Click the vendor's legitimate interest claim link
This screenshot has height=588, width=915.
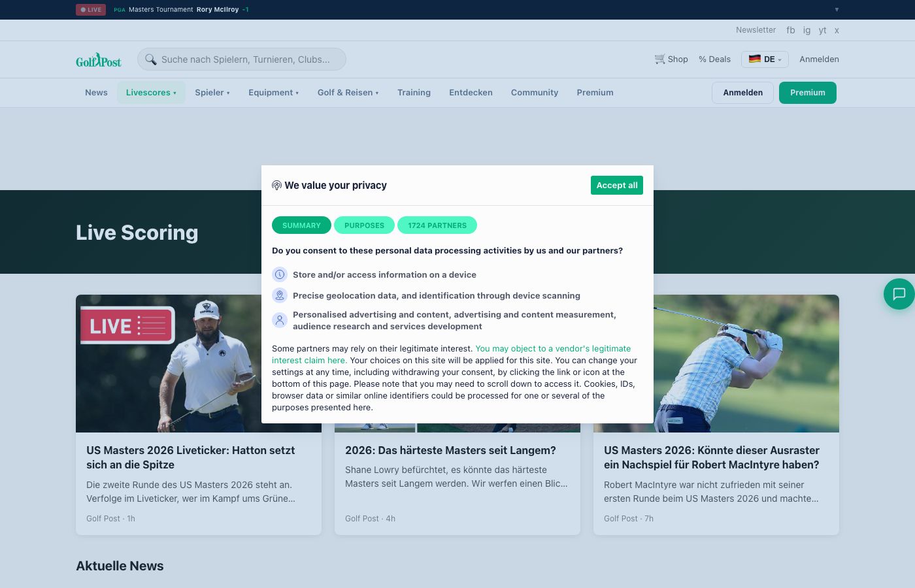point(452,355)
